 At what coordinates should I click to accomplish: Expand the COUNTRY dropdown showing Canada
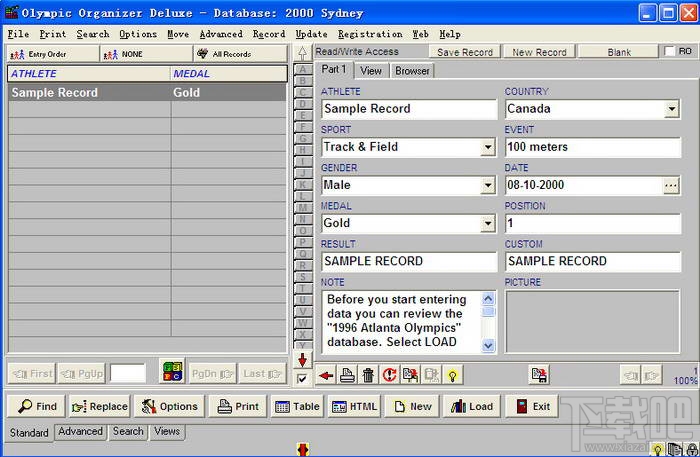point(671,109)
